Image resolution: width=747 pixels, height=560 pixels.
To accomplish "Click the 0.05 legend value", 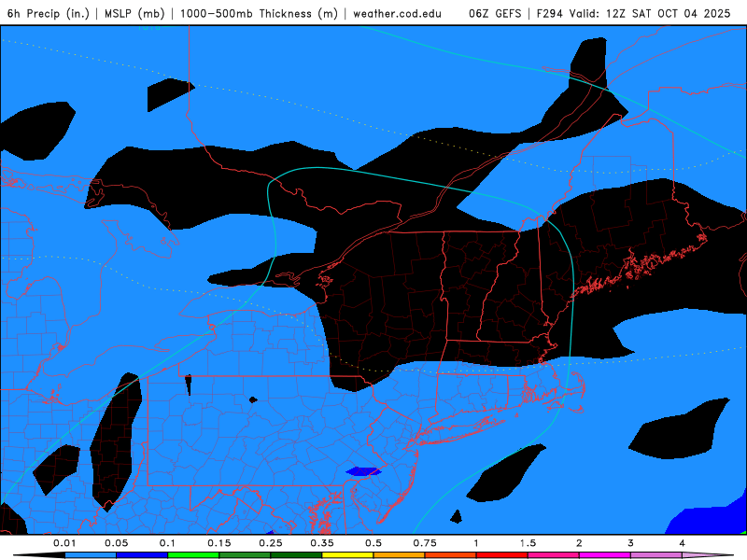I will [x=116, y=543].
